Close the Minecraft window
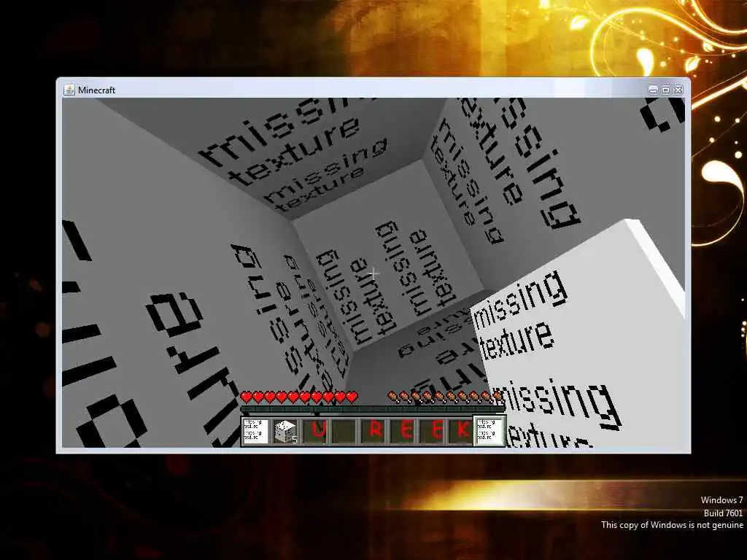This screenshot has width=747, height=560. coord(678,90)
